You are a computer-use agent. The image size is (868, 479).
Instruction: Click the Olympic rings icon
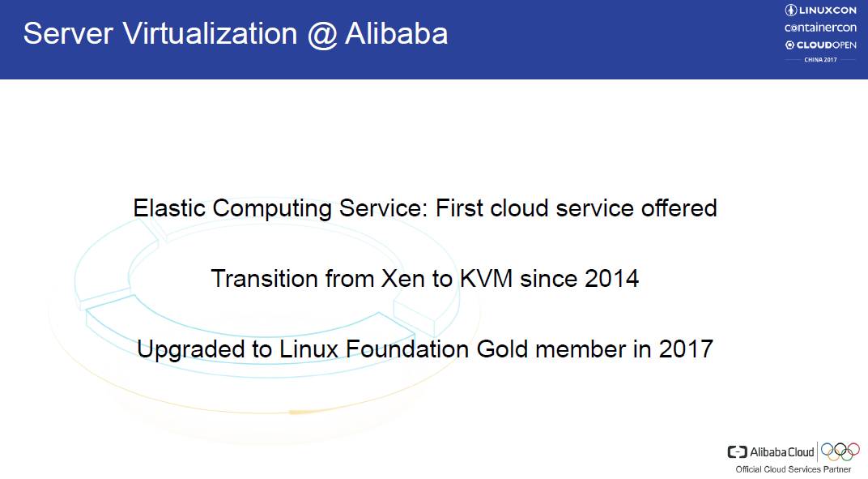point(840,451)
